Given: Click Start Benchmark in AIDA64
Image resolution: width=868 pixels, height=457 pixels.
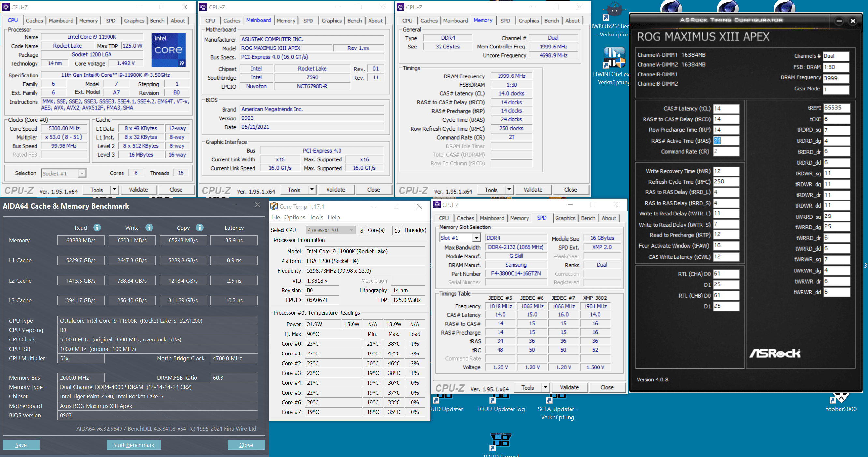Looking at the screenshot, I should point(134,445).
